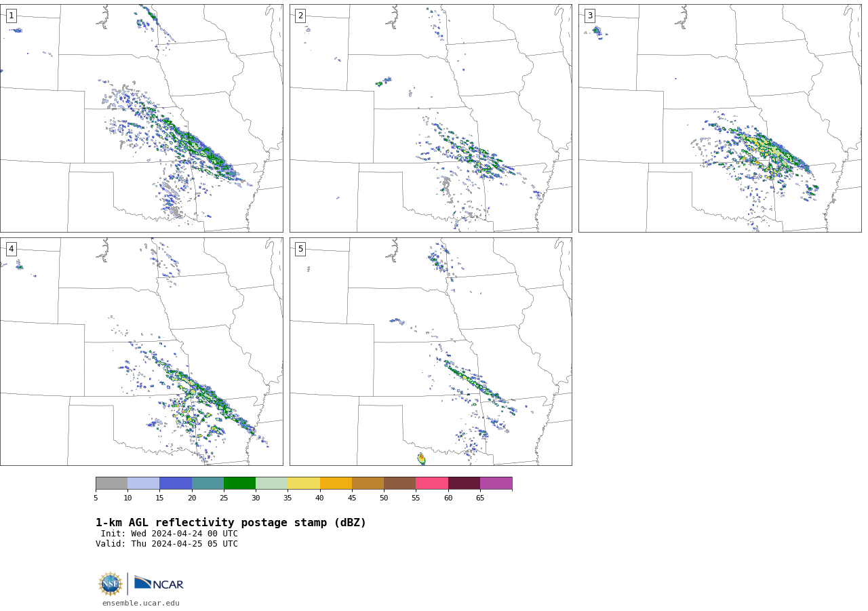Click the gray 5-10 dBZ swatch
Image resolution: width=868 pixels, height=611 pixels.
111,484
